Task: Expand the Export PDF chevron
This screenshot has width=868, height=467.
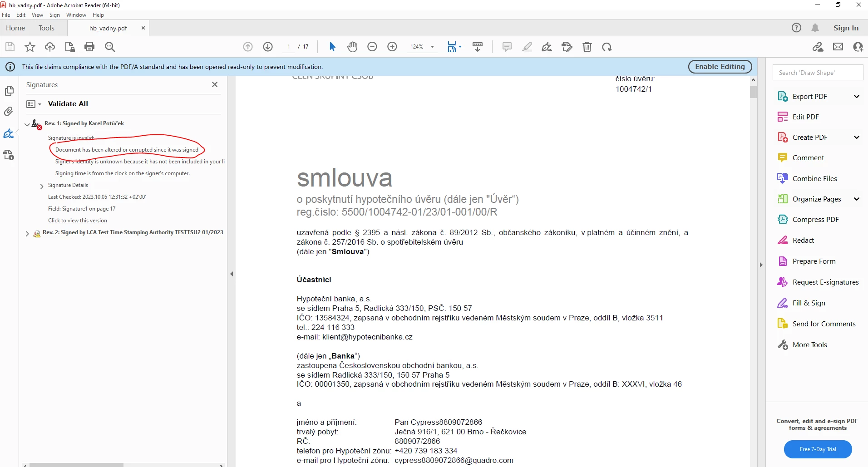Action: tap(857, 96)
